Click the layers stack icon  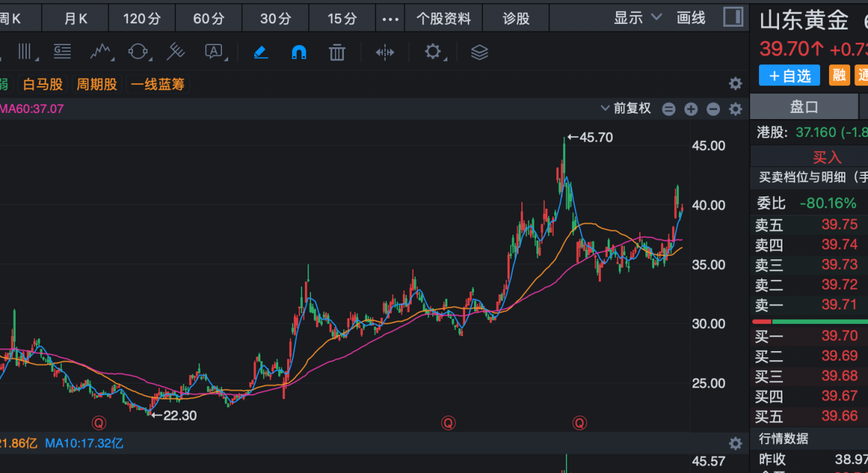[x=480, y=52]
